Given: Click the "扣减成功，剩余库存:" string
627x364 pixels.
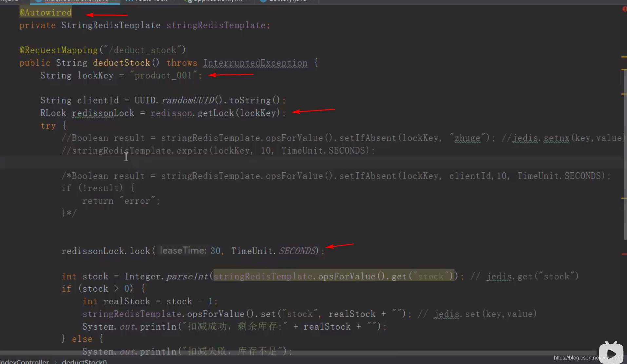Looking at the screenshot, I should [235, 326].
